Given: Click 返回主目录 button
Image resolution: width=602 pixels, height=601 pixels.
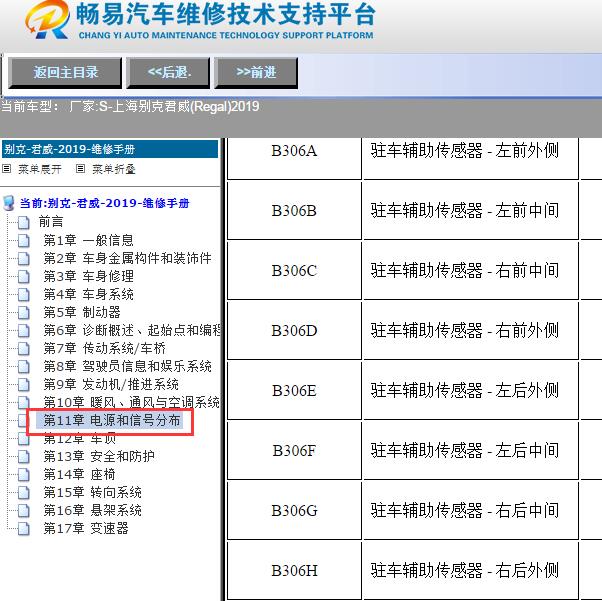Looking at the screenshot, I should pos(65,73).
